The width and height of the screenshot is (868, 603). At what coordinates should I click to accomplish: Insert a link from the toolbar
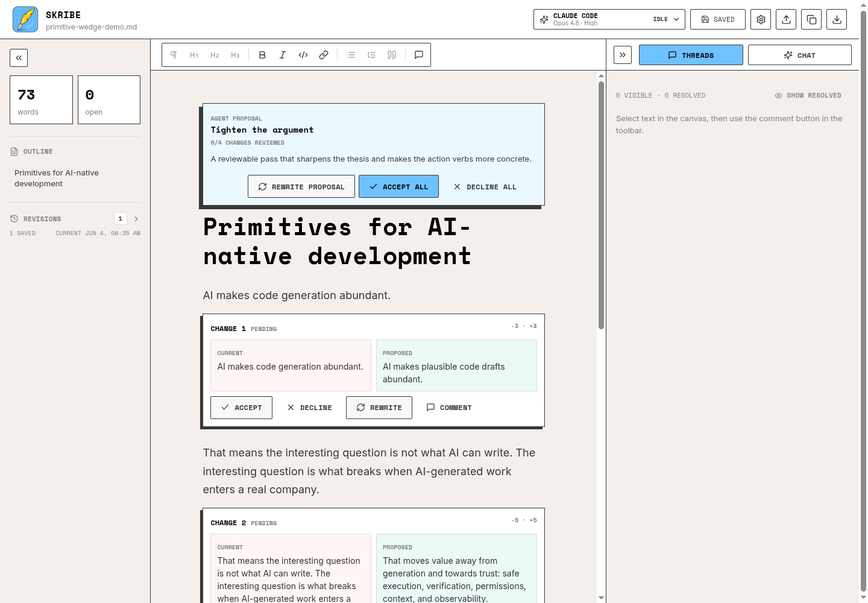tap(324, 55)
